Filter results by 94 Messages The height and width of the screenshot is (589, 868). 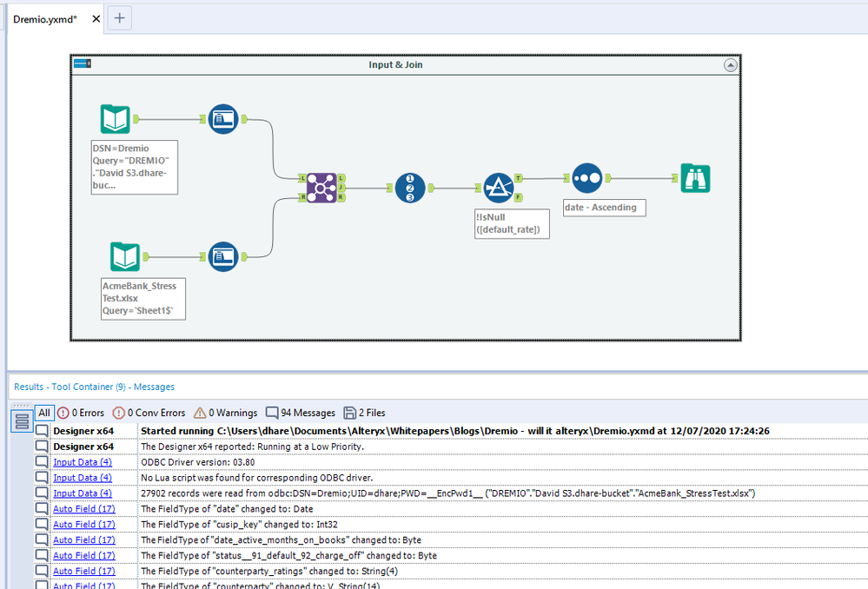click(x=301, y=413)
